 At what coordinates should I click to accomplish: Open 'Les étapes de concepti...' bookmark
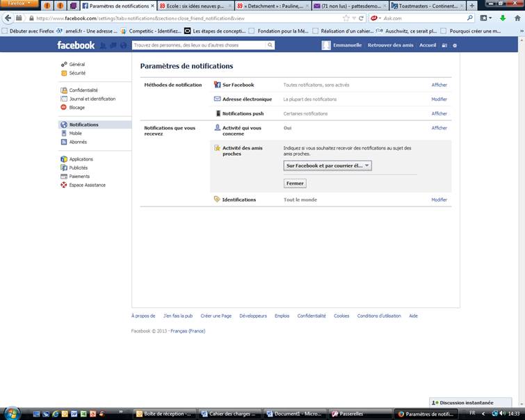[x=216, y=31]
